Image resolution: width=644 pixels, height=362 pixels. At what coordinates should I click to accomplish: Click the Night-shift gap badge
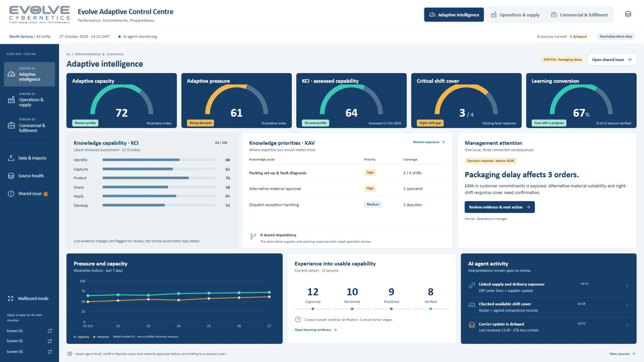tap(430, 123)
